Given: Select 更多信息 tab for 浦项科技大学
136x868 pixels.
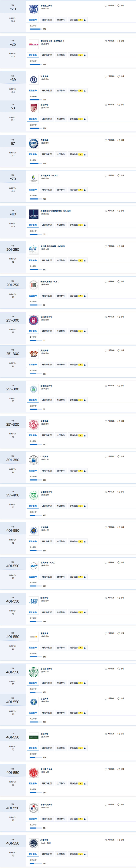Looking at the screenshot, I should pos(74,55).
